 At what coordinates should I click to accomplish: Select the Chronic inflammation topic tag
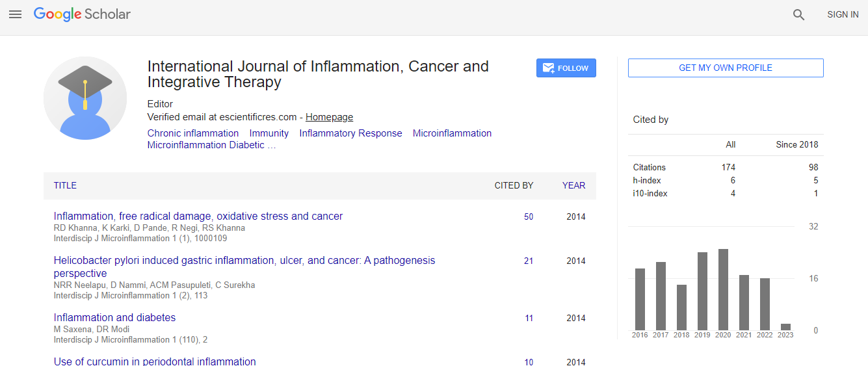point(192,133)
